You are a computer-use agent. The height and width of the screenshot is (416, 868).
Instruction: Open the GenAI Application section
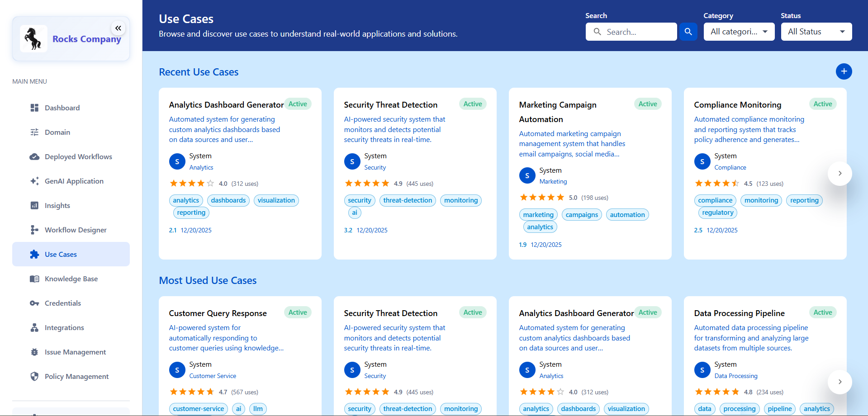click(x=74, y=181)
